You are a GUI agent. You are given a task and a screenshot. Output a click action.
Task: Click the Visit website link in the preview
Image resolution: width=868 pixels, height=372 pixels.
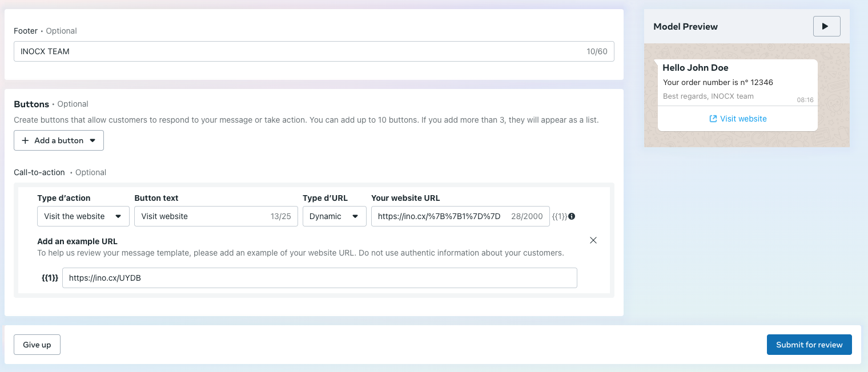click(x=743, y=119)
